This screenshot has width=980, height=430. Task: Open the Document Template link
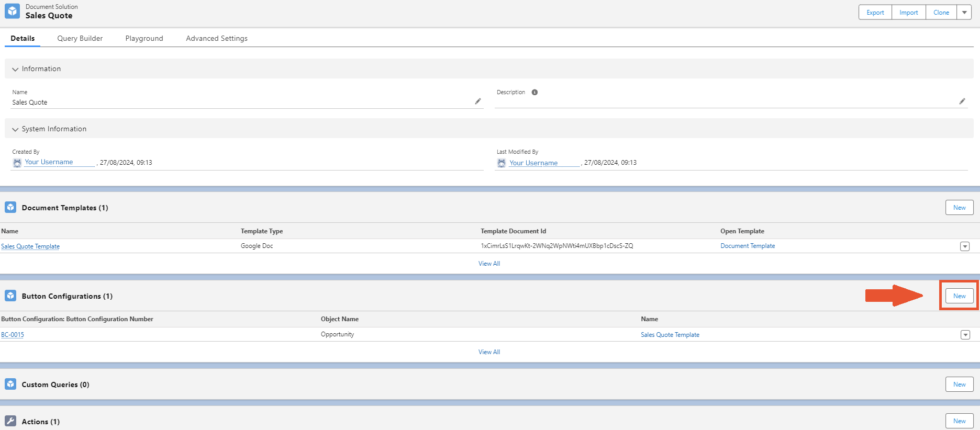coord(747,246)
